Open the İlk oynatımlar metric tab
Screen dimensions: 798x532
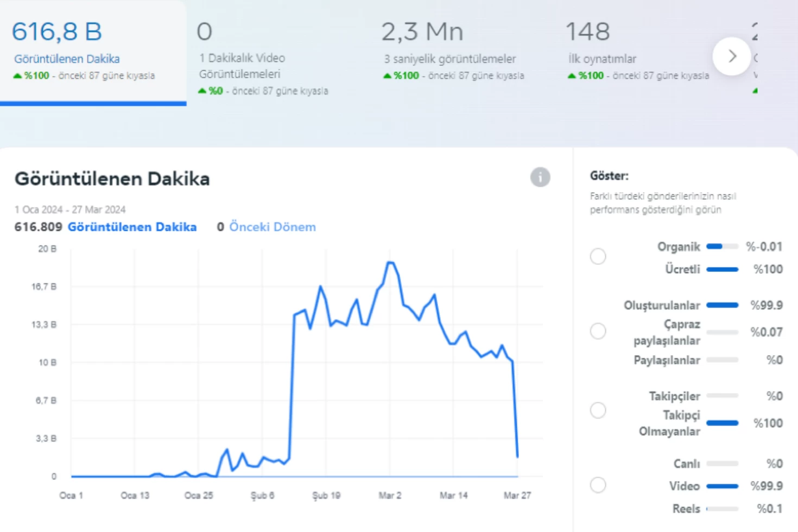[638, 52]
